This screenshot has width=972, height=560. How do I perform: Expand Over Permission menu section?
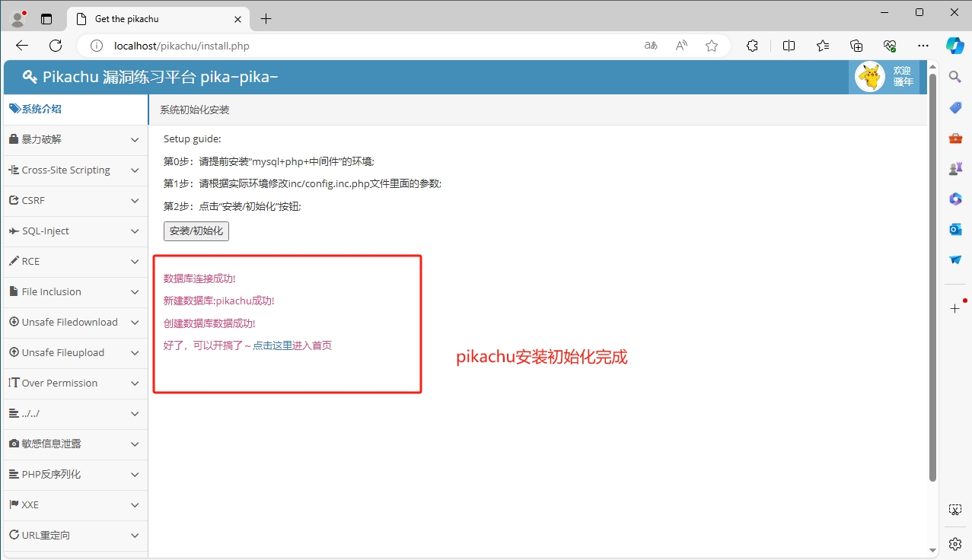pos(76,383)
